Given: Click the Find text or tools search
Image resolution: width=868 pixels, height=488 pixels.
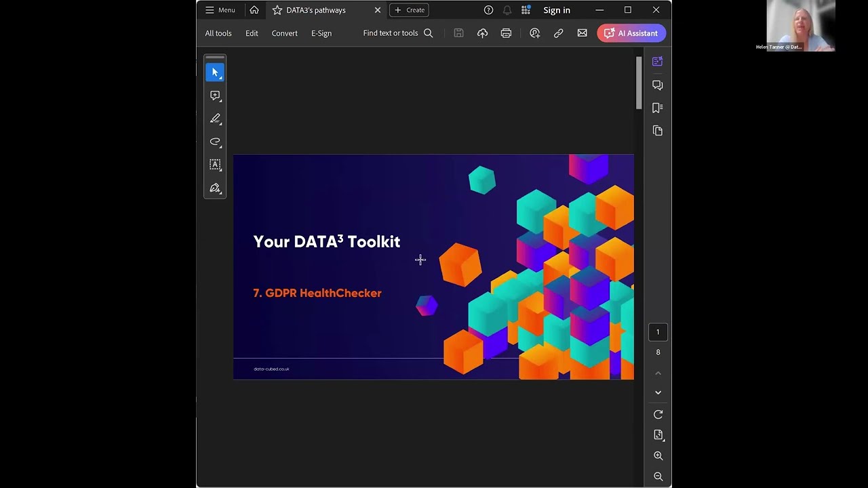Looking at the screenshot, I should [397, 33].
